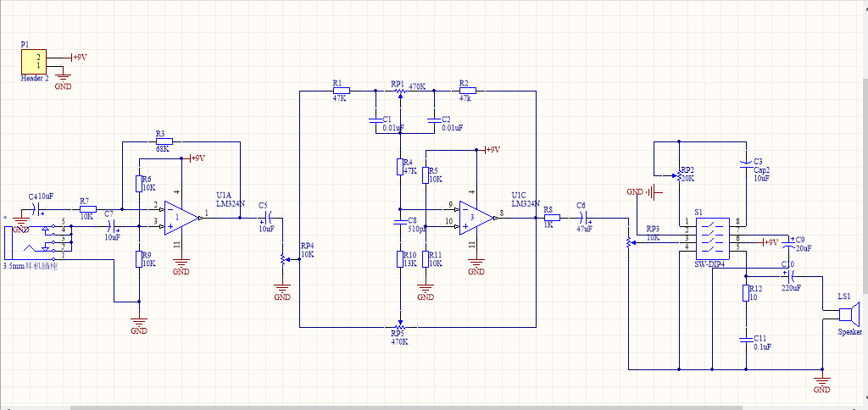The image size is (868, 410).
Task: Select the C8 capacitor symbol
Action: pyautogui.click(x=400, y=223)
